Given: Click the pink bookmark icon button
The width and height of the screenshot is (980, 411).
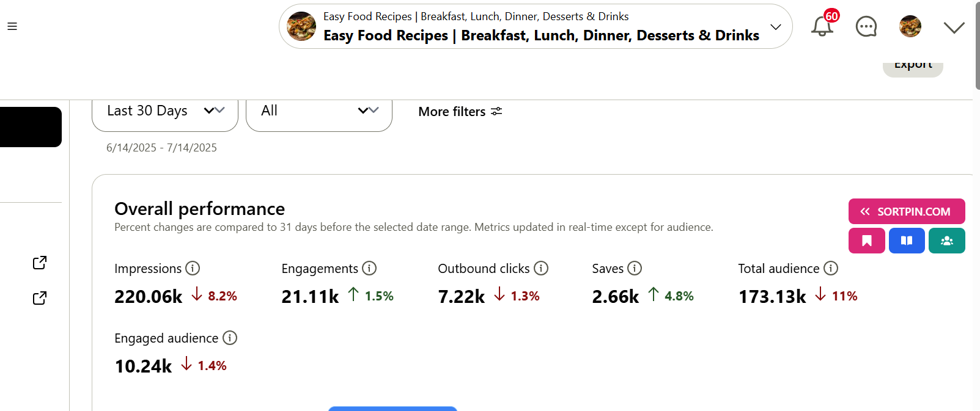Looking at the screenshot, I should (x=866, y=241).
